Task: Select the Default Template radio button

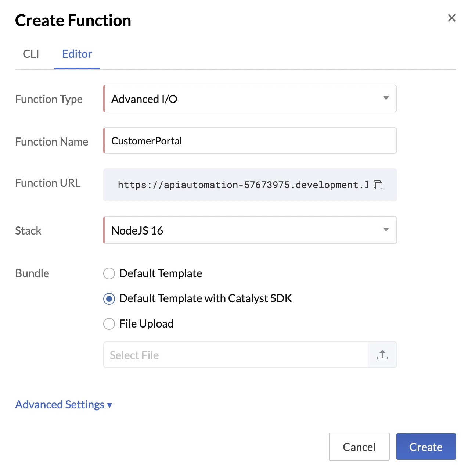Action: (109, 273)
